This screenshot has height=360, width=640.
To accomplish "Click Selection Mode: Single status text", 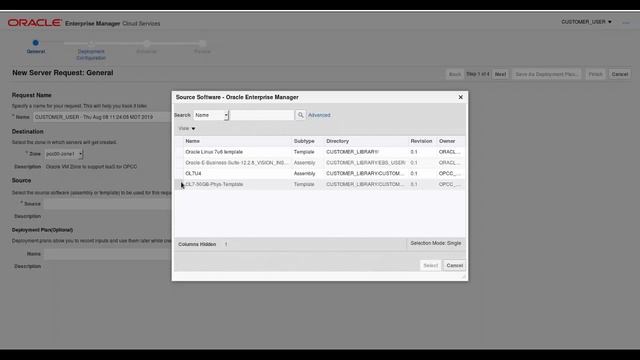I will pyautogui.click(x=436, y=243).
